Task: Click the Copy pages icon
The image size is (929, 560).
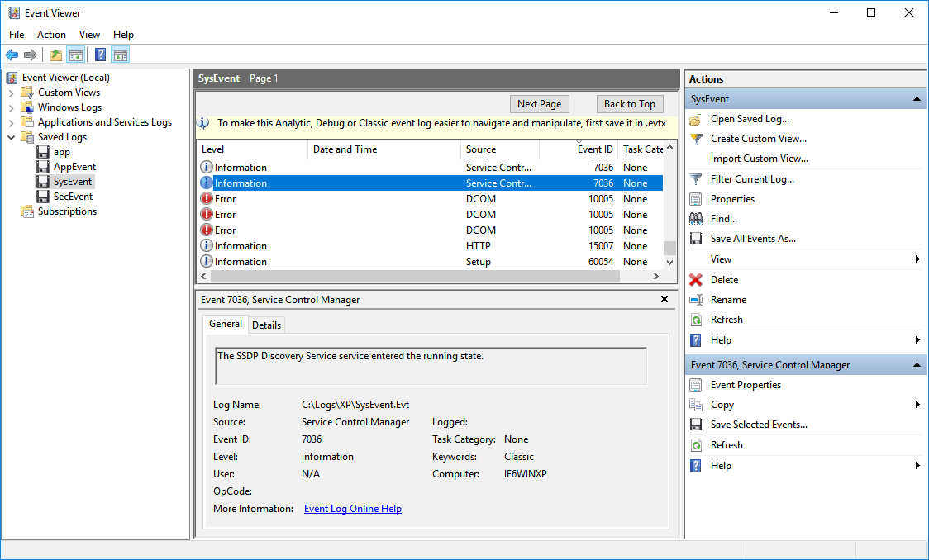Action: click(x=696, y=405)
